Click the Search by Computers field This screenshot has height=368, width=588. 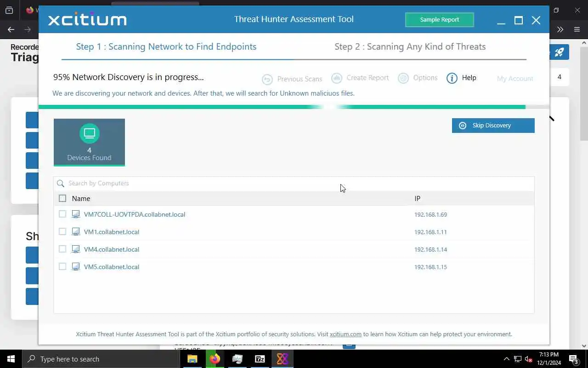point(294,183)
